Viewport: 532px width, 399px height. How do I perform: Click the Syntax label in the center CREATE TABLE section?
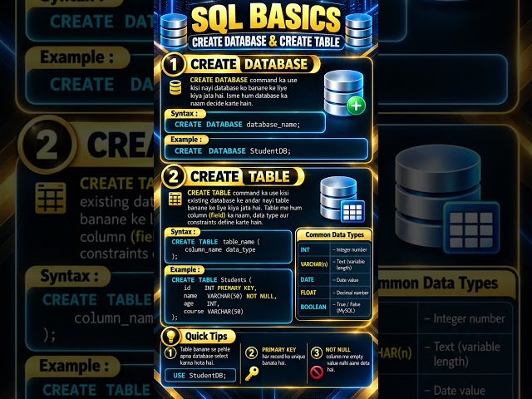(x=183, y=232)
